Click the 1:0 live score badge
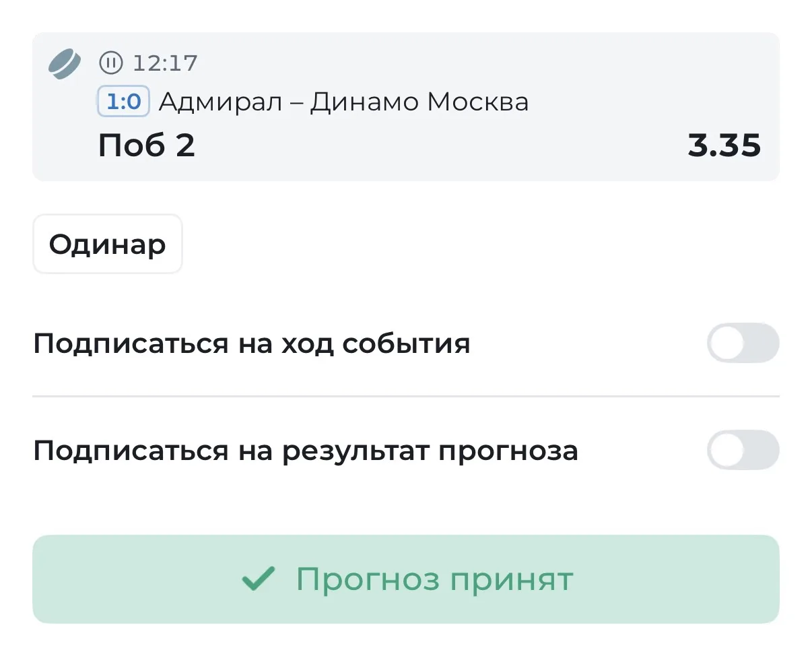This screenshot has width=812, height=656. point(124,102)
